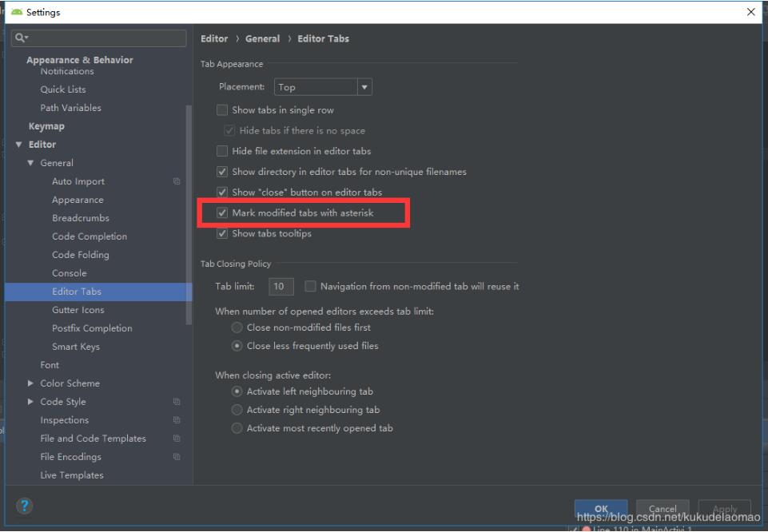Expand the Color Scheme section
Image resolution: width=768 pixels, height=532 pixels.
coord(30,383)
